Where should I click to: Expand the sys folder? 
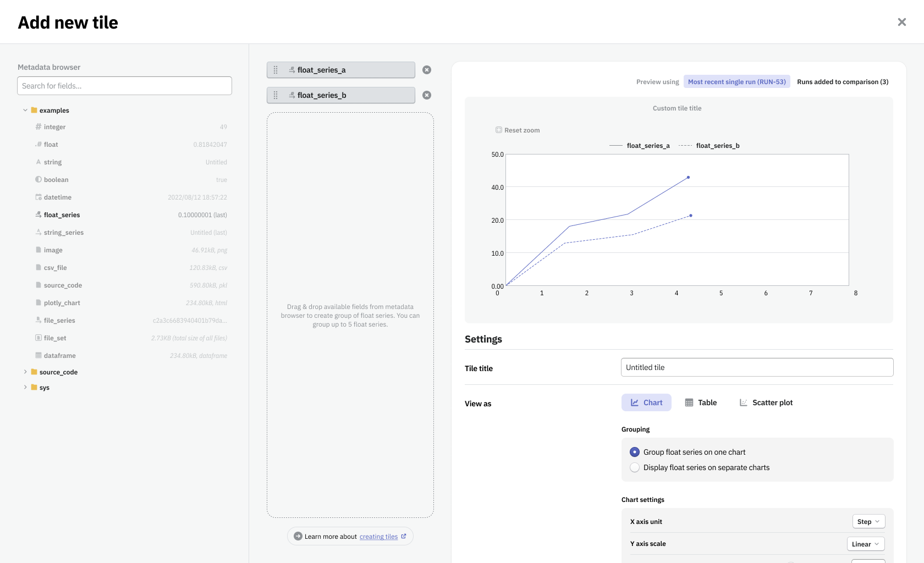click(25, 387)
